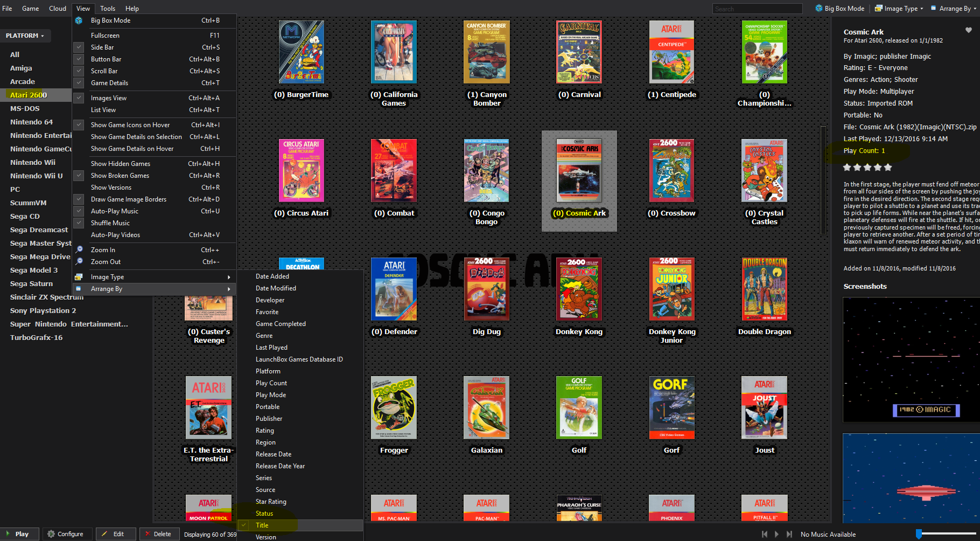
Task: Arrange games by Star Rating
Action: 300,502
